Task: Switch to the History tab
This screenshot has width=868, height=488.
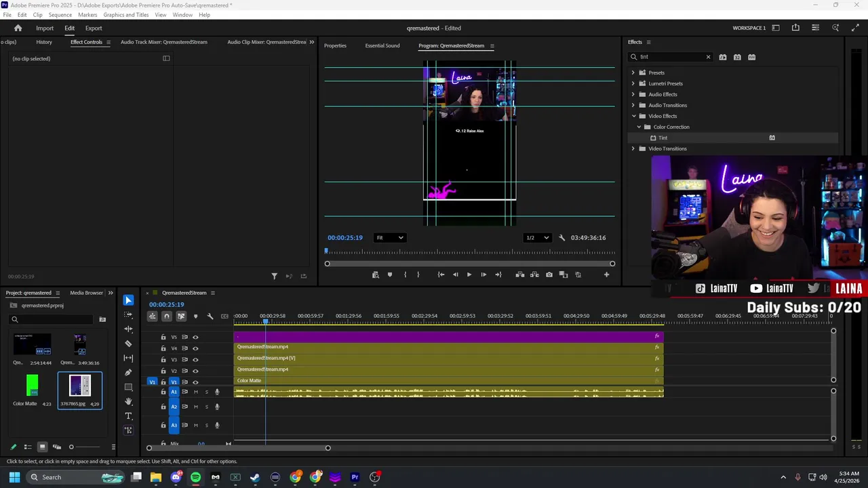Action: [x=44, y=42]
